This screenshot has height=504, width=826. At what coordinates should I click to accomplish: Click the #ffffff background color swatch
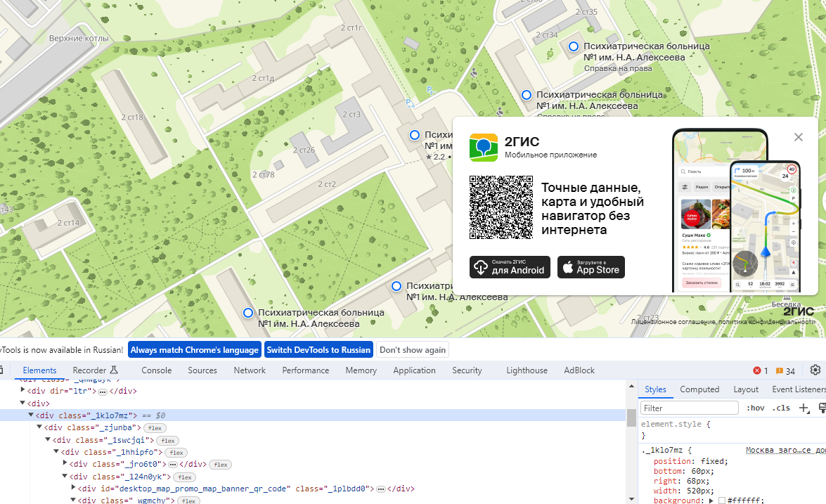(x=722, y=500)
